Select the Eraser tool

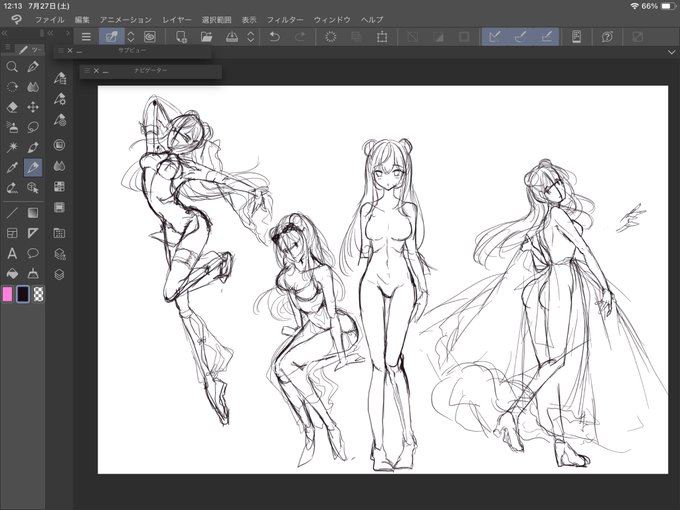[x=12, y=107]
